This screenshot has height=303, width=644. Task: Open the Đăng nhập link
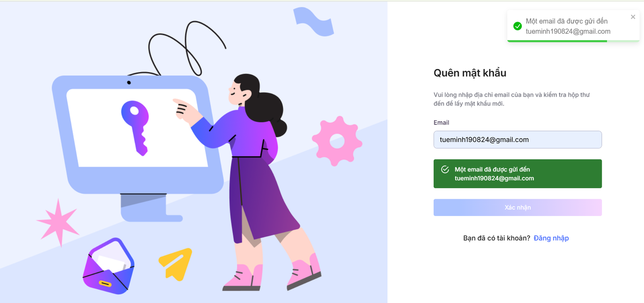[551, 238]
